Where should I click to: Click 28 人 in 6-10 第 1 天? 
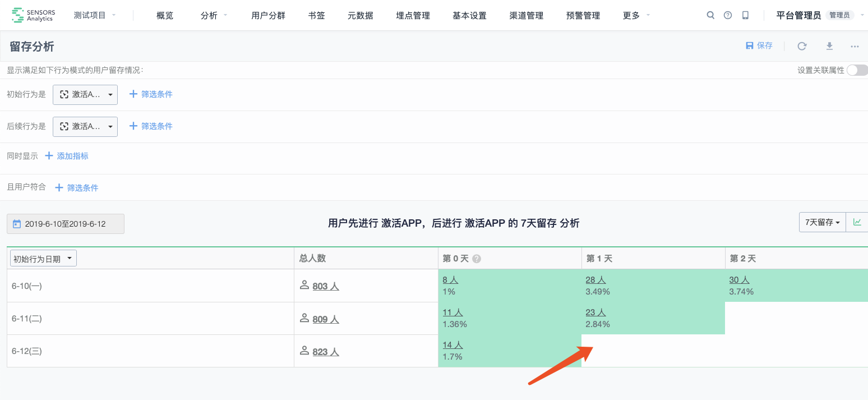click(x=596, y=279)
